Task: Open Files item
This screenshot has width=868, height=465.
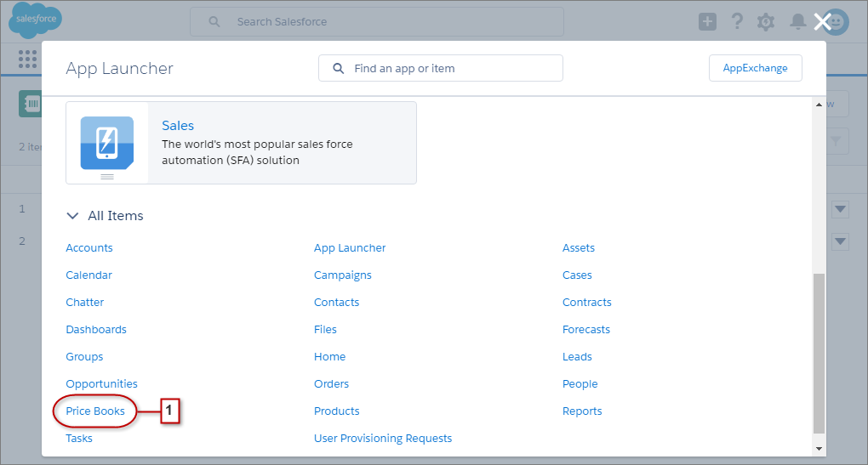Action: (325, 330)
